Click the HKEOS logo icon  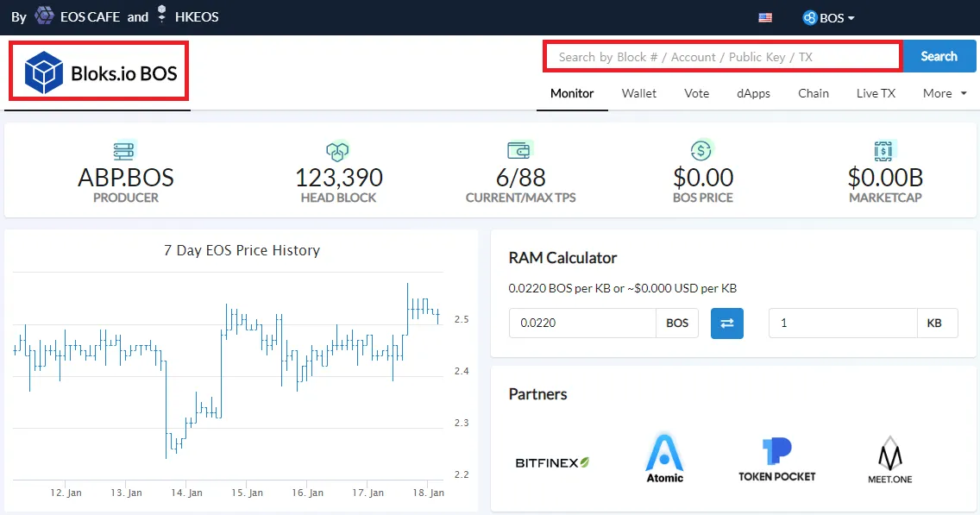pos(162,14)
